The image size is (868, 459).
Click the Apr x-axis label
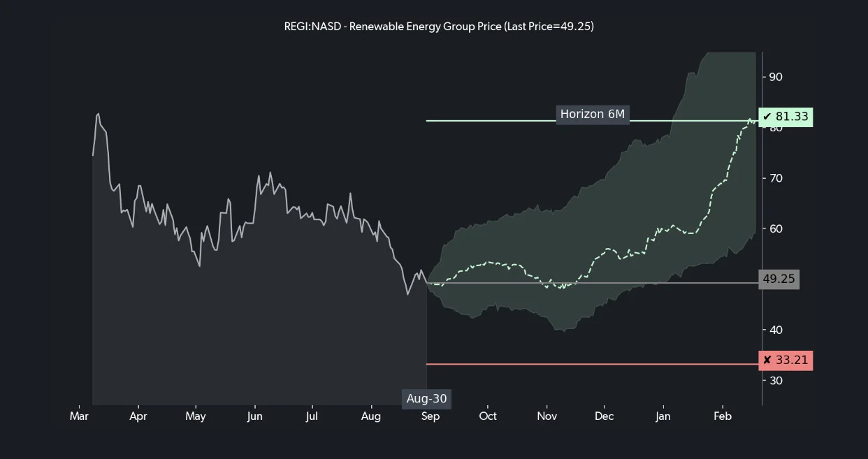click(x=138, y=416)
